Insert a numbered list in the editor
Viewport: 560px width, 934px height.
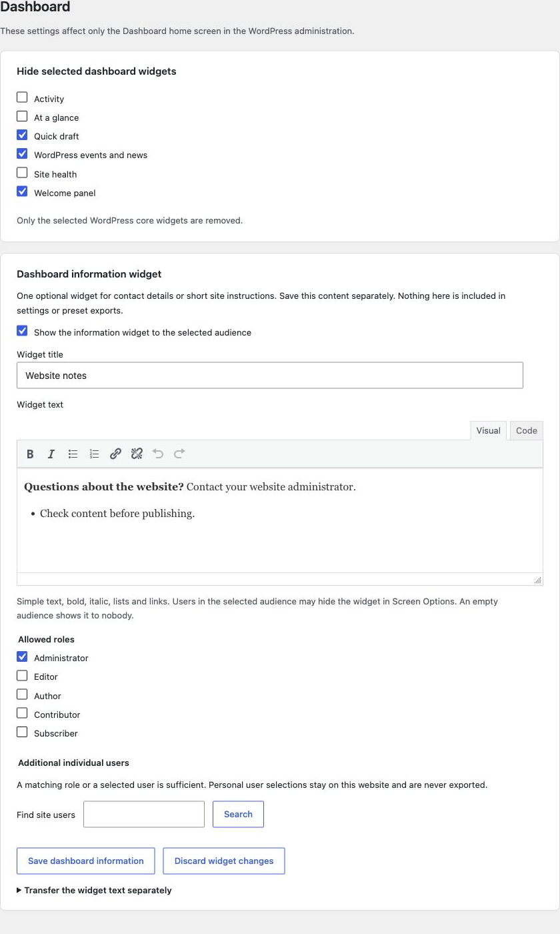pos(94,454)
